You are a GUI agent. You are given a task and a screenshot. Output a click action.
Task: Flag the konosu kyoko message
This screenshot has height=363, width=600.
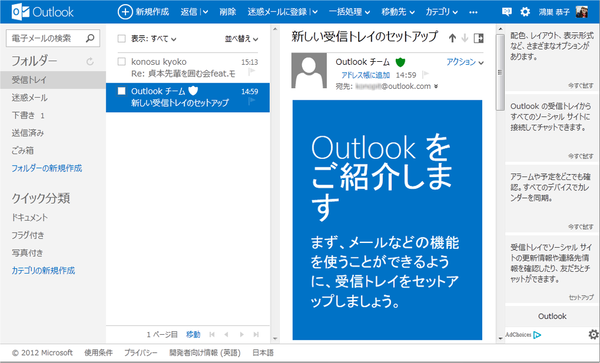tap(251, 72)
